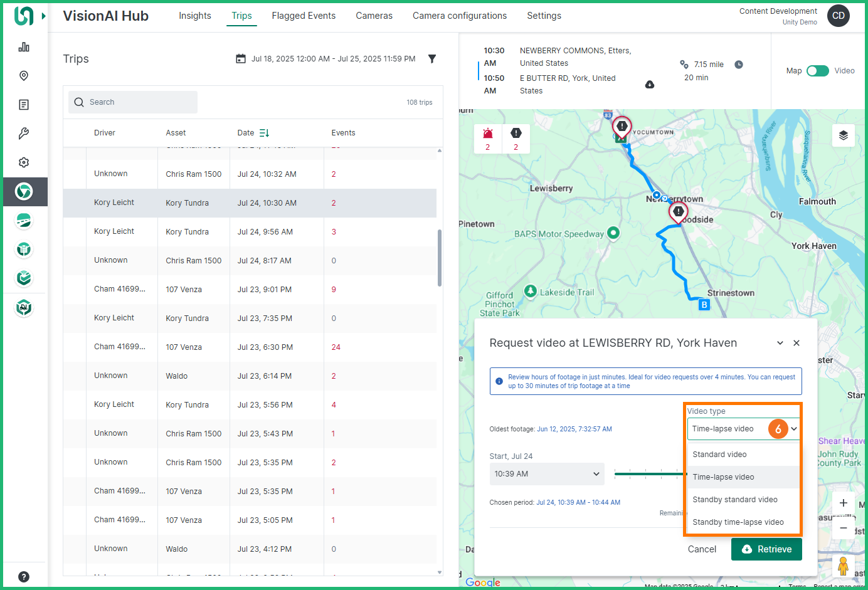Click the filter funnel icon in Trips
Screen dimensions: 868x590
pyautogui.click(x=432, y=59)
